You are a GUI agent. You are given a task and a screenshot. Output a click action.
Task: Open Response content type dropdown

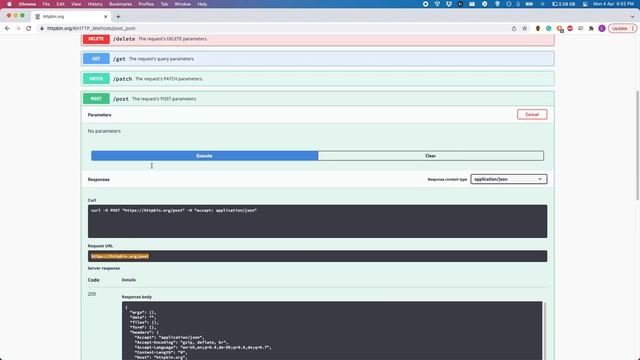pos(509,179)
